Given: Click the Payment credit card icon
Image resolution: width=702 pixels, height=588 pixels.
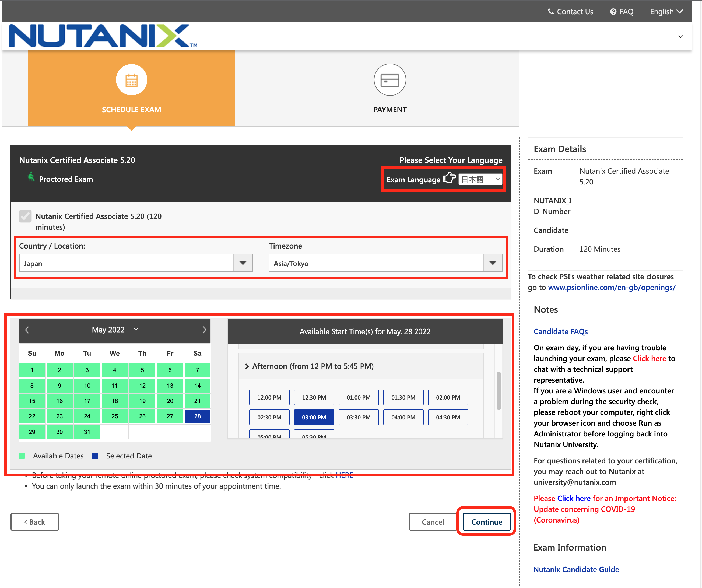Looking at the screenshot, I should [389, 80].
